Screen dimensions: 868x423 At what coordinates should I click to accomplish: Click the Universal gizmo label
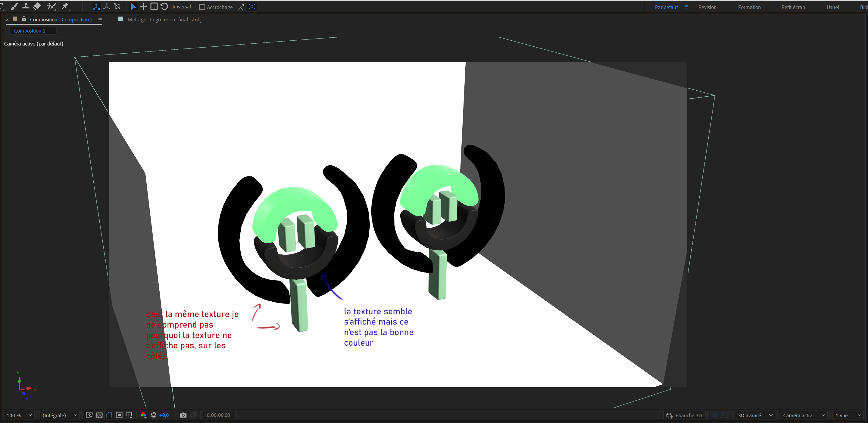tap(181, 7)
